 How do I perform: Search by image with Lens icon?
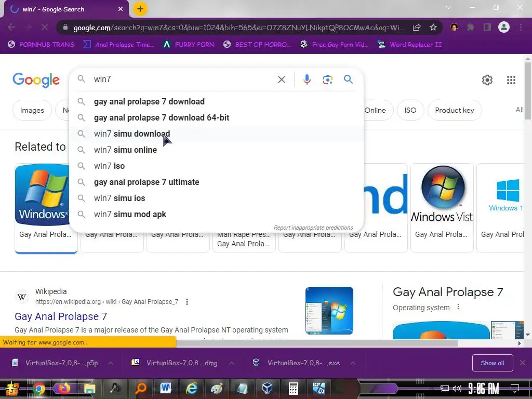(327, 79)
